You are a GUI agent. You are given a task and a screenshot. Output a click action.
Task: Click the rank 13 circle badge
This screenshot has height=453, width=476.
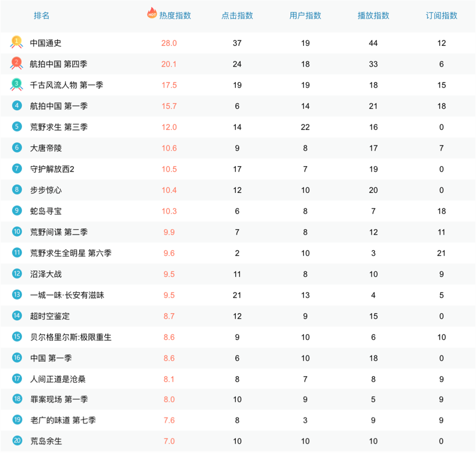pos(17,295)
